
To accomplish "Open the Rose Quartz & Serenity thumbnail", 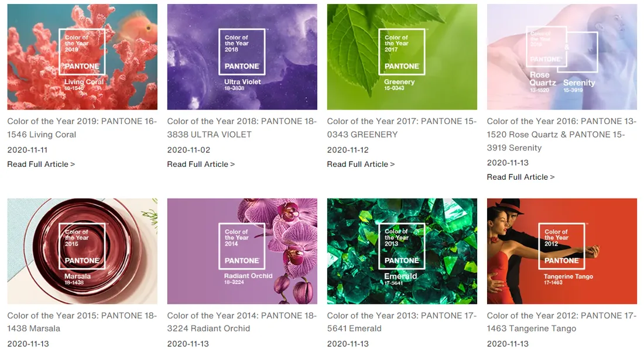I will click(562, 57).
